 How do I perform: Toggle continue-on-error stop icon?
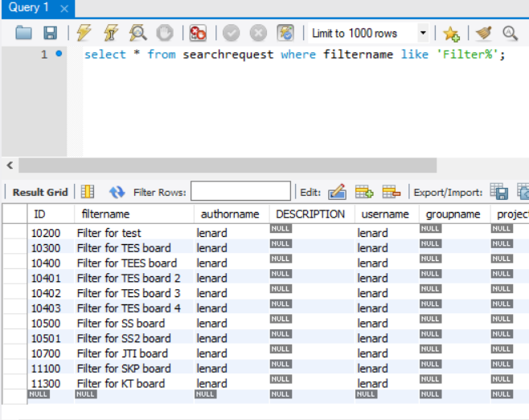coord(198,33)
